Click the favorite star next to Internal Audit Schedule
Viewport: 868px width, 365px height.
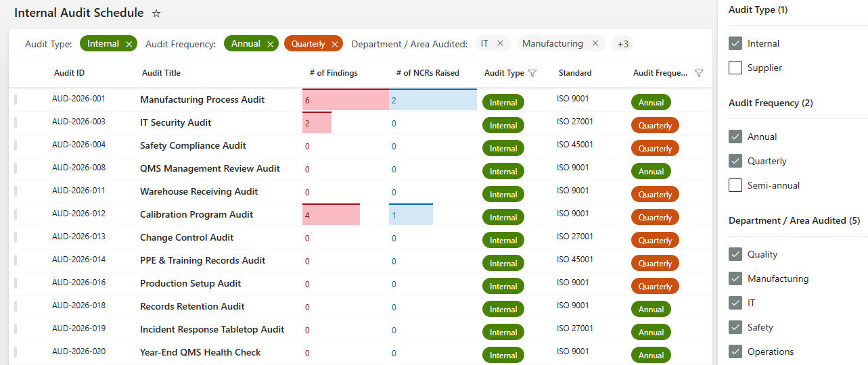(x=156, y=14)
